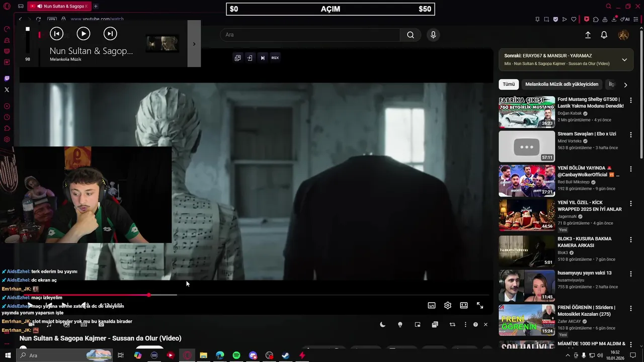Click the pop-out video overlay icon
Image resolution: width=644 pixels, height=362 pixels.
tap(237, 58)
